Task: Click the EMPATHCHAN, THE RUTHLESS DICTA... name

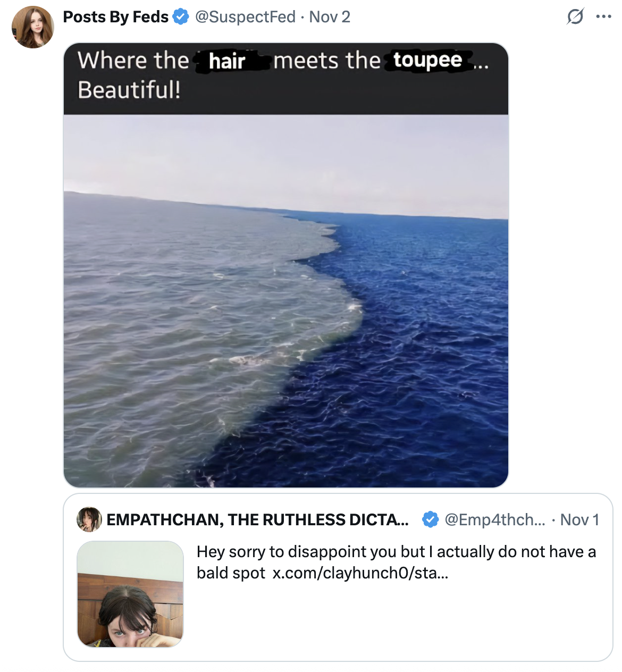Action: click(x=257, y=519)
